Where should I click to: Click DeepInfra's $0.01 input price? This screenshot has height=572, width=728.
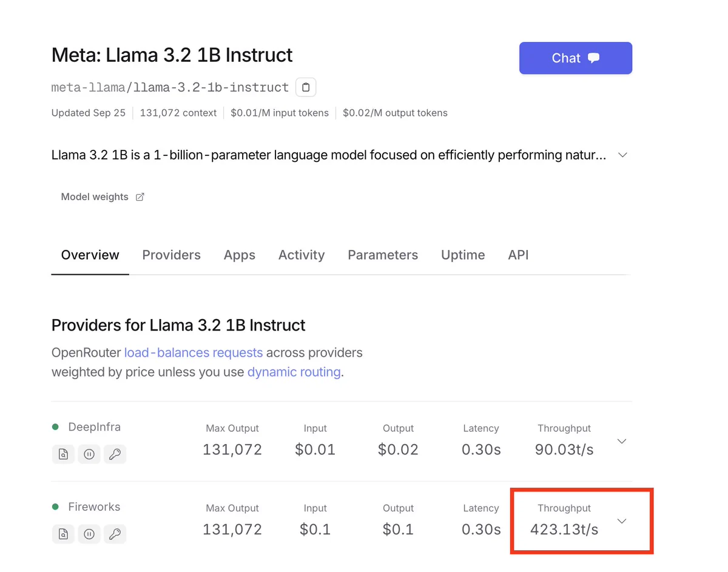(x=315, y=449)
